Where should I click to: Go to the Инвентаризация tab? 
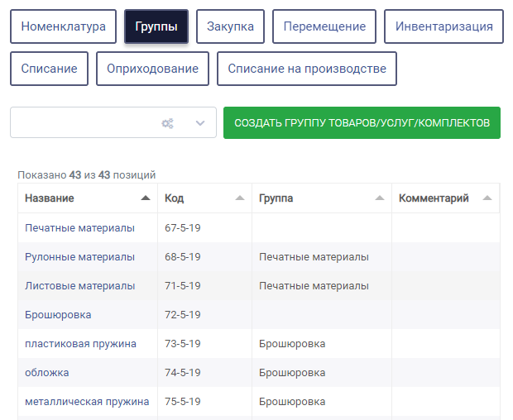[x=443, y=26]
